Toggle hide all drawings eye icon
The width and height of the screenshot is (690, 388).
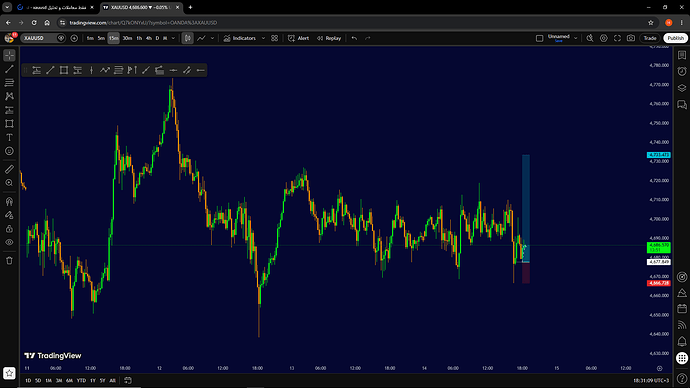9,242
